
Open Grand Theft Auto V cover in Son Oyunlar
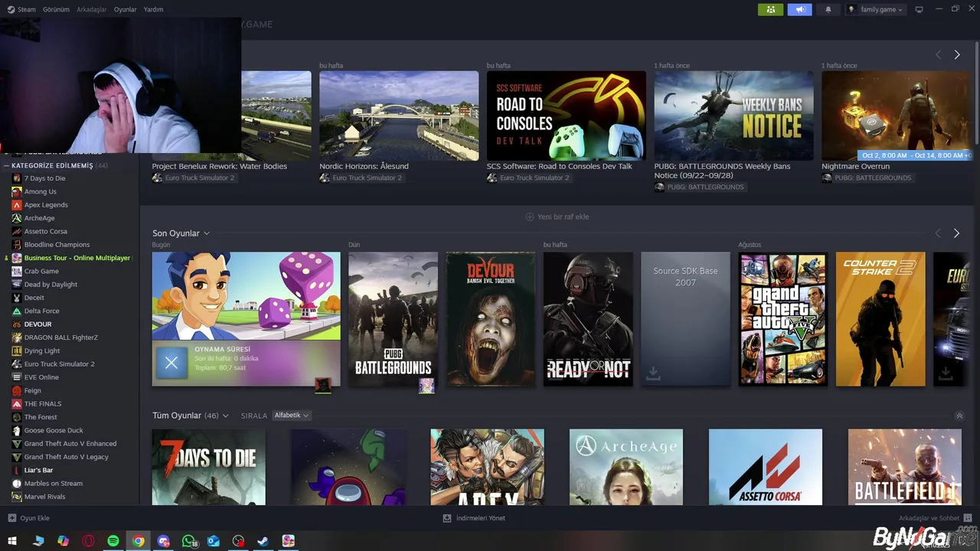coord(782,319)
